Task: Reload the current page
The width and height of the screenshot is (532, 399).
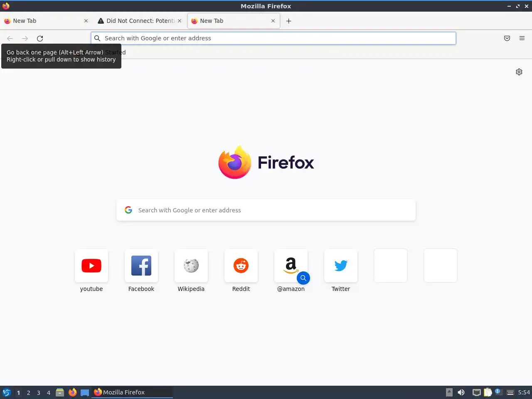Action: (40, 38)
